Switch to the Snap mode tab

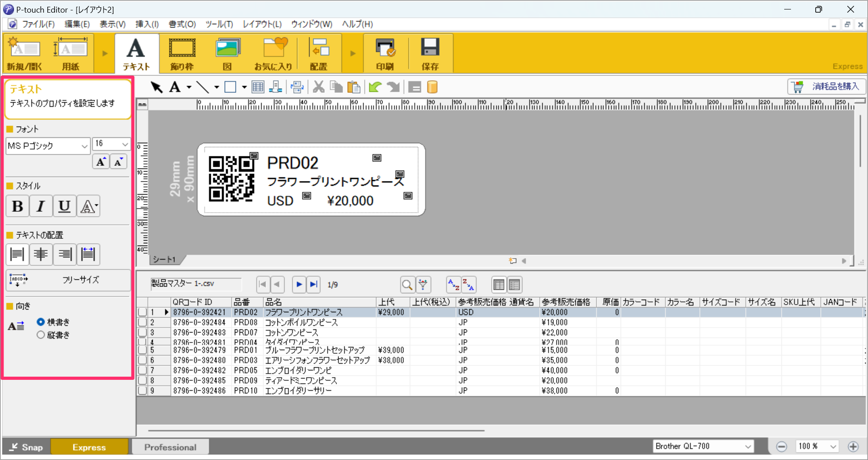26,447
